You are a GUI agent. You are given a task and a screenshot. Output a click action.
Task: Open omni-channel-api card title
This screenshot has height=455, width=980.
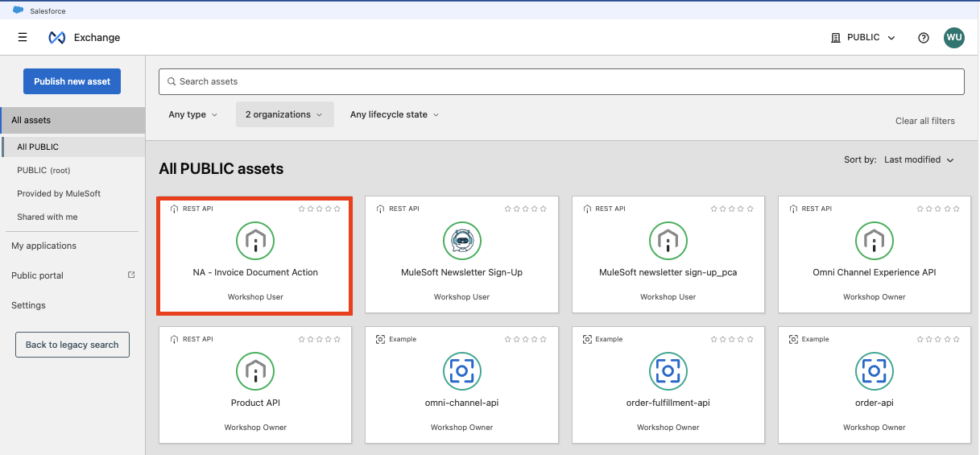[462, 403]
